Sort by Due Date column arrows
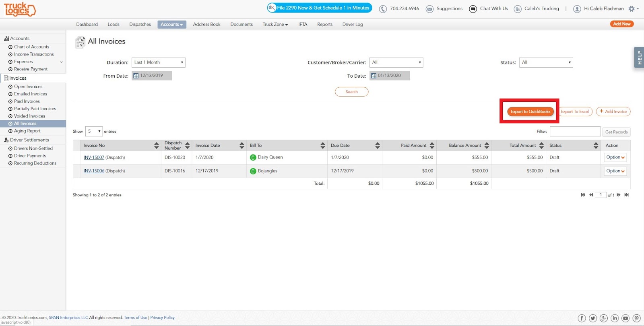 (378, 146)
